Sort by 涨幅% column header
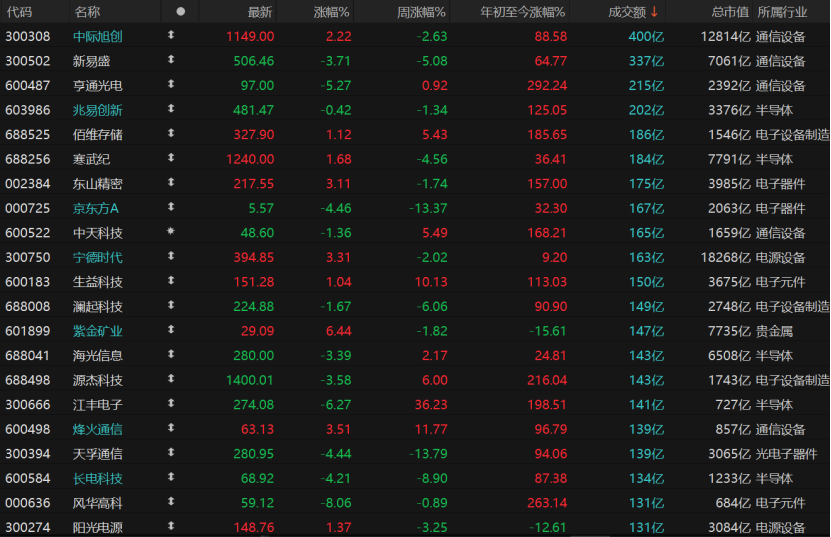 point(331,12)
